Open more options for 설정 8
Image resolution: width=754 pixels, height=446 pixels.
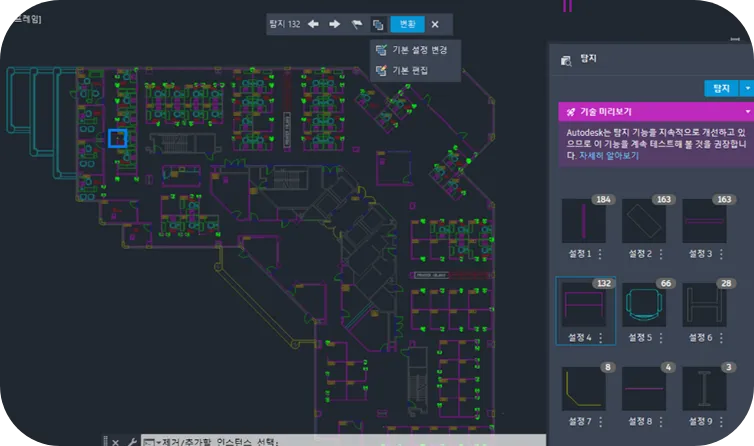661,422
